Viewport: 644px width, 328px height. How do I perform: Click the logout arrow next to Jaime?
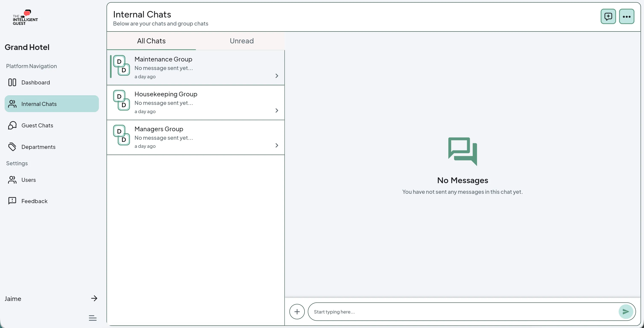pos(94,298)
